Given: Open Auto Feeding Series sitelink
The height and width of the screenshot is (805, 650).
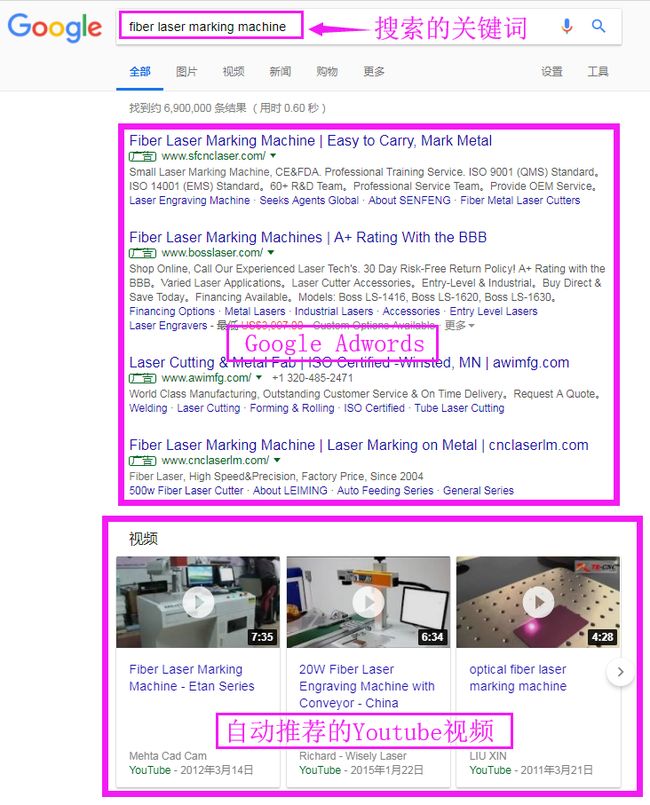Looking at the screenshot, I should pyautogui.click(x=385, y=490).
